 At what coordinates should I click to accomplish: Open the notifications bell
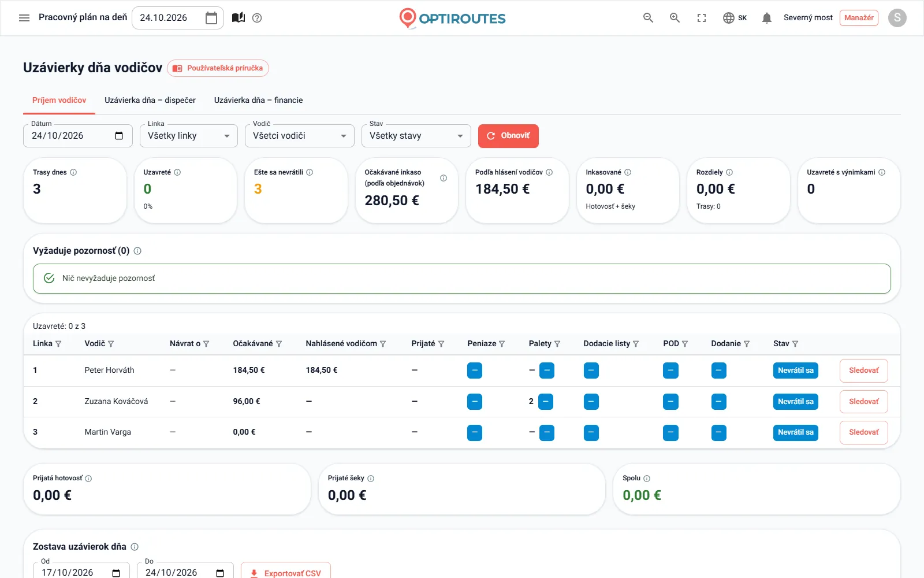767,18
